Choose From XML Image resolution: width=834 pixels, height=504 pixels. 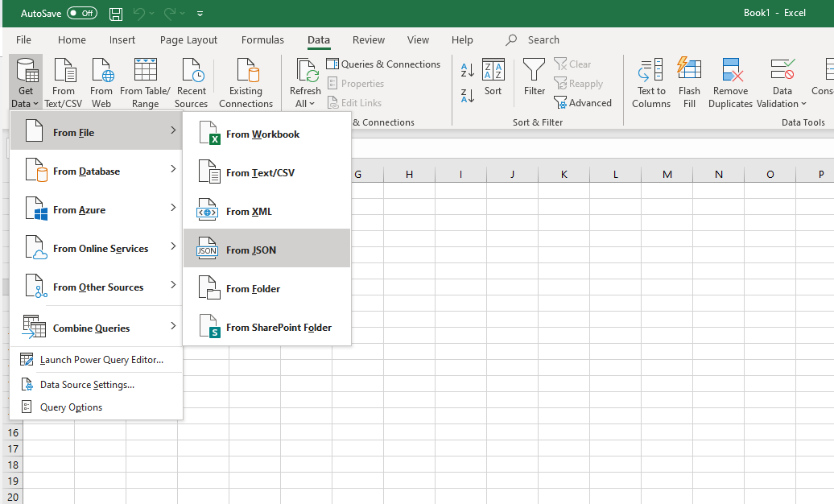click(267, 211)
